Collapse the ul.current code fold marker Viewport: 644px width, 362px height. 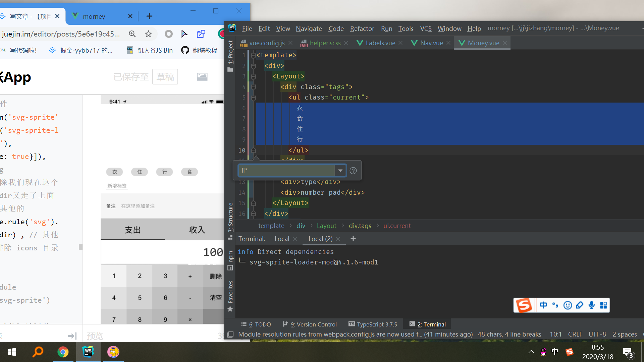(x=254, y=98)
